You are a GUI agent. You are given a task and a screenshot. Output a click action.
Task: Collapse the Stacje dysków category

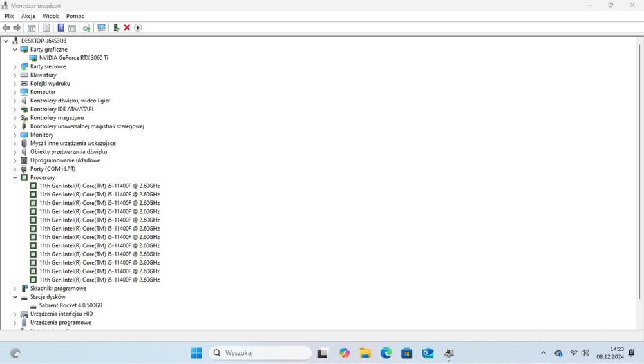[x=15, y=297]
